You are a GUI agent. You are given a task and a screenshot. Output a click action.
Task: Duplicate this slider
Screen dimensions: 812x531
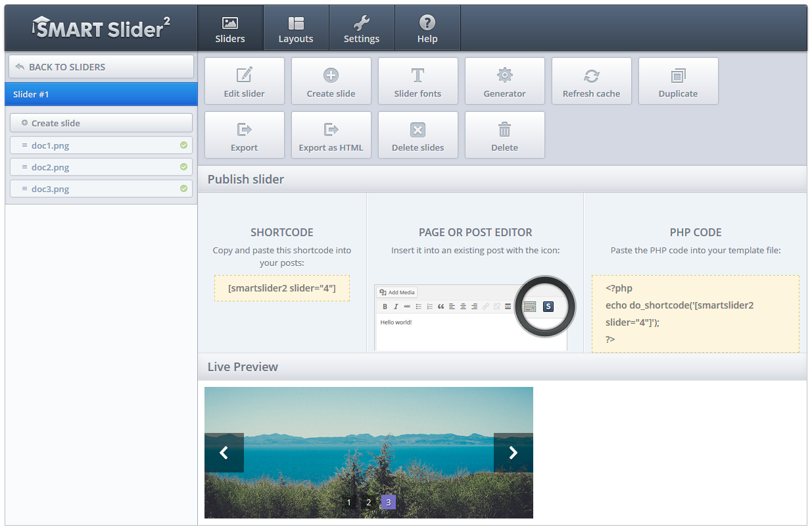(679, 81)
